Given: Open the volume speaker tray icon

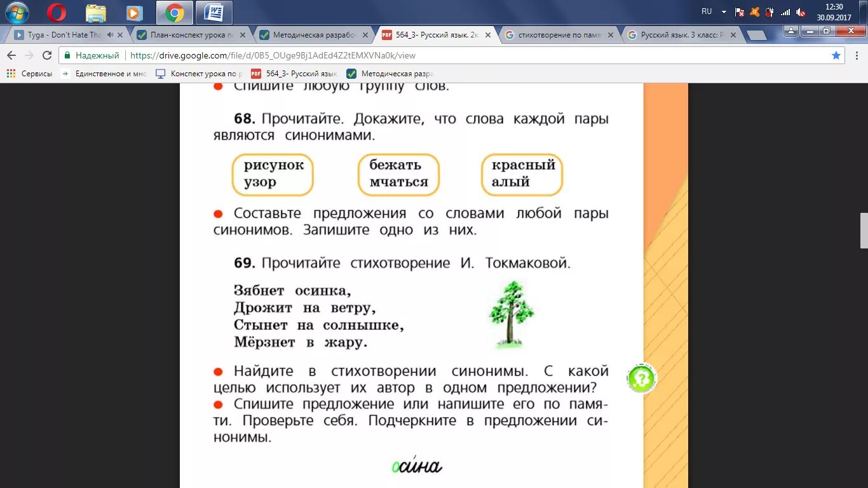Looking at the screenshot, I should coord(801,11).
